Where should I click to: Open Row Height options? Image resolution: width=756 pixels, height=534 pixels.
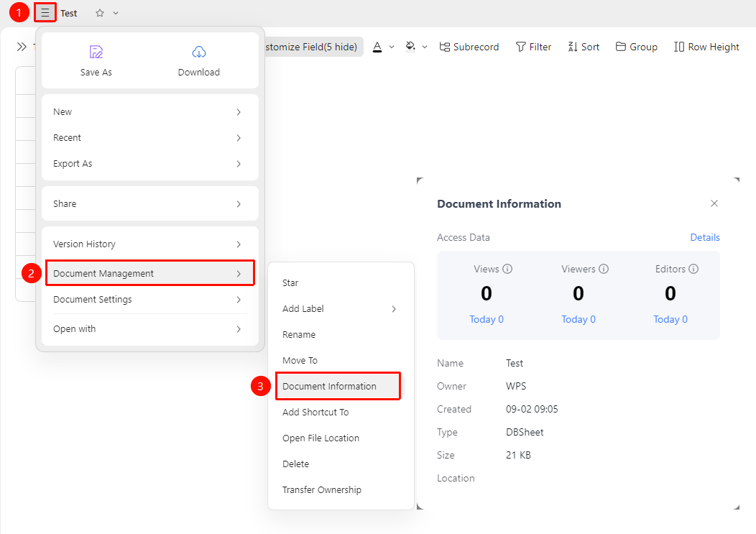point(706,47)
